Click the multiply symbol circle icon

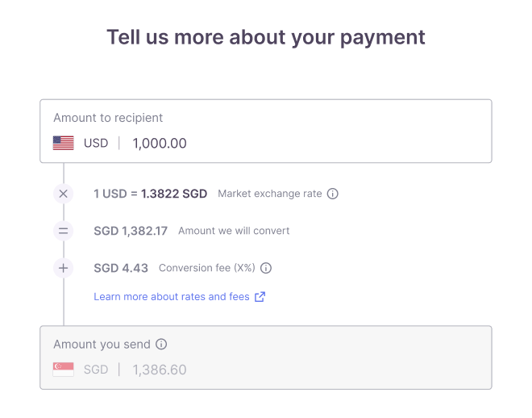[64, 194]
